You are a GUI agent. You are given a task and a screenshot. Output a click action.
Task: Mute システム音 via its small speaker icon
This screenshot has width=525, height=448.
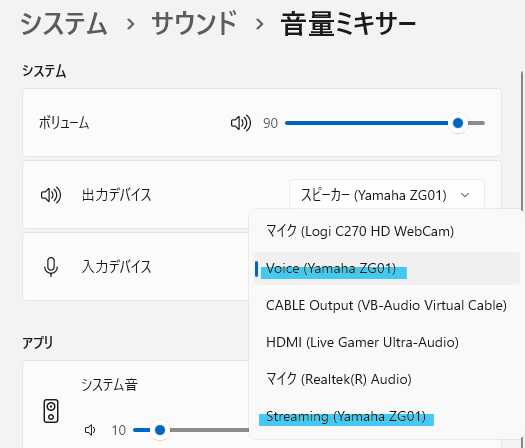(90, 430)
